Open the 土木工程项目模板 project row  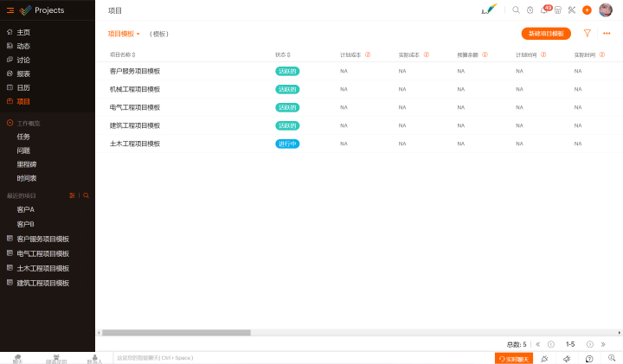135,144
